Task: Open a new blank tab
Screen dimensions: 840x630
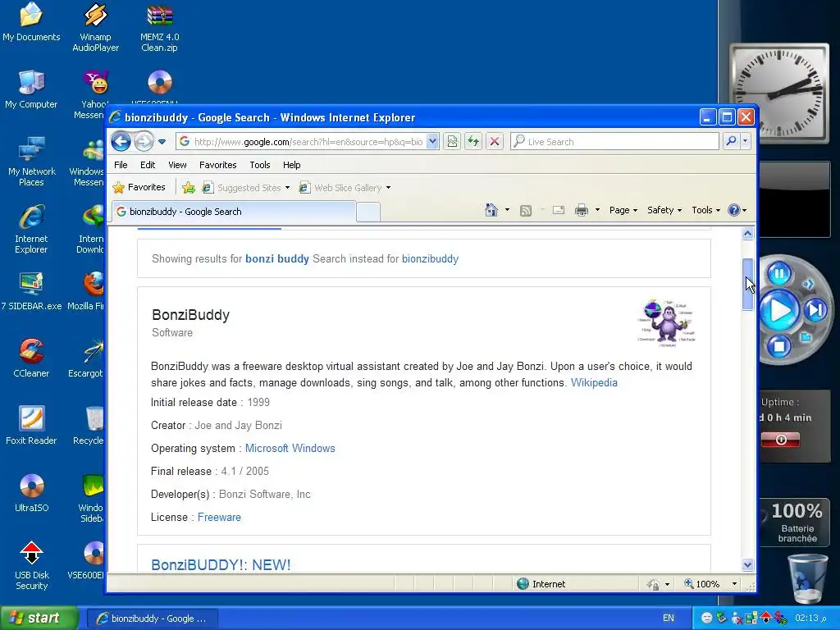Action: [368, 212]
